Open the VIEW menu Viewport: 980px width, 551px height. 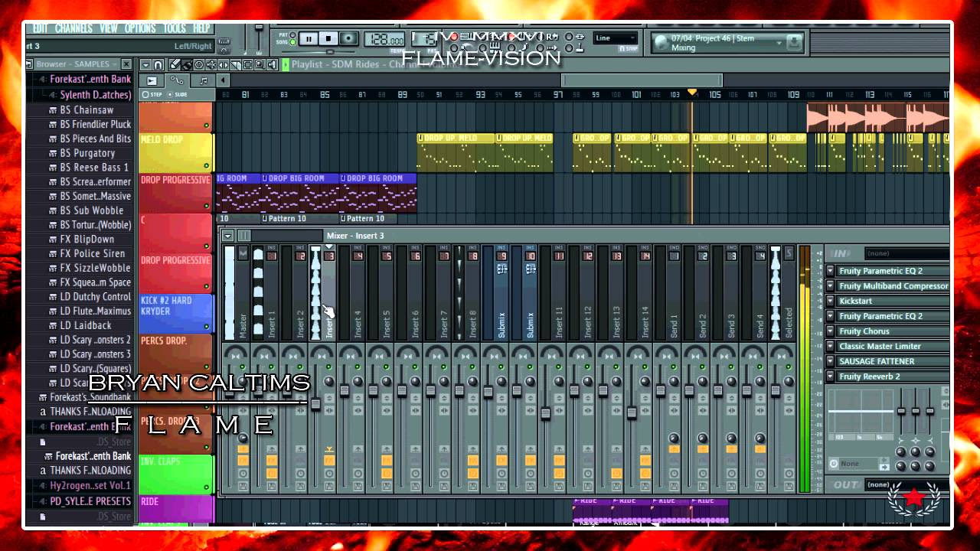(109, 28)
